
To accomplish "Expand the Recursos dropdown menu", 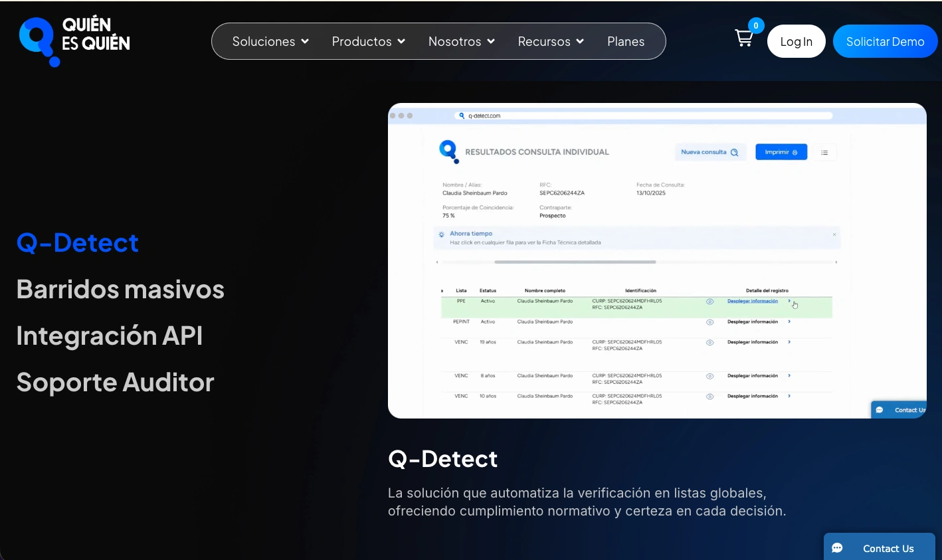I will coord(551,41).
